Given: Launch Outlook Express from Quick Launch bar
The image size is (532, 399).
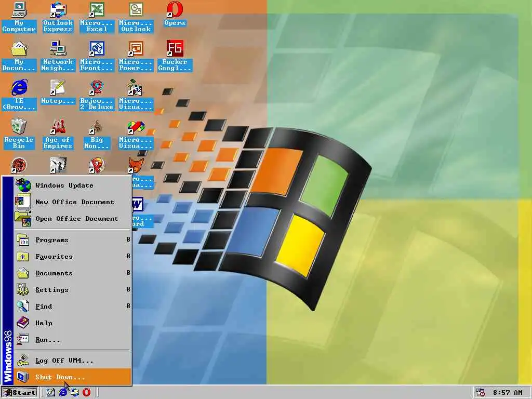Looking at the screenshot, I should point(74,393).
